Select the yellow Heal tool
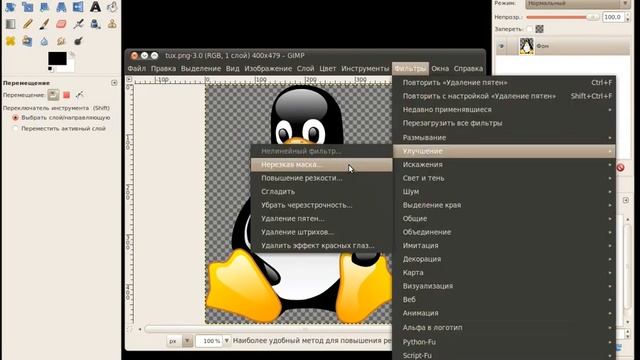The width and height of the screenshot is (640, 360). pyautogui.click(x=11, y=41)
